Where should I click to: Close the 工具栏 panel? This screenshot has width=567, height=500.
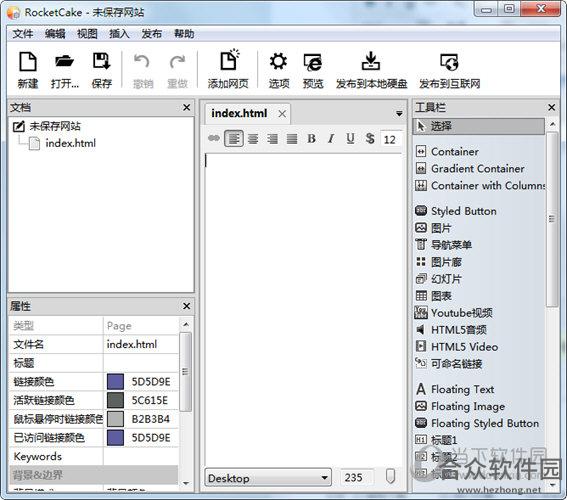tap(551, 107)
